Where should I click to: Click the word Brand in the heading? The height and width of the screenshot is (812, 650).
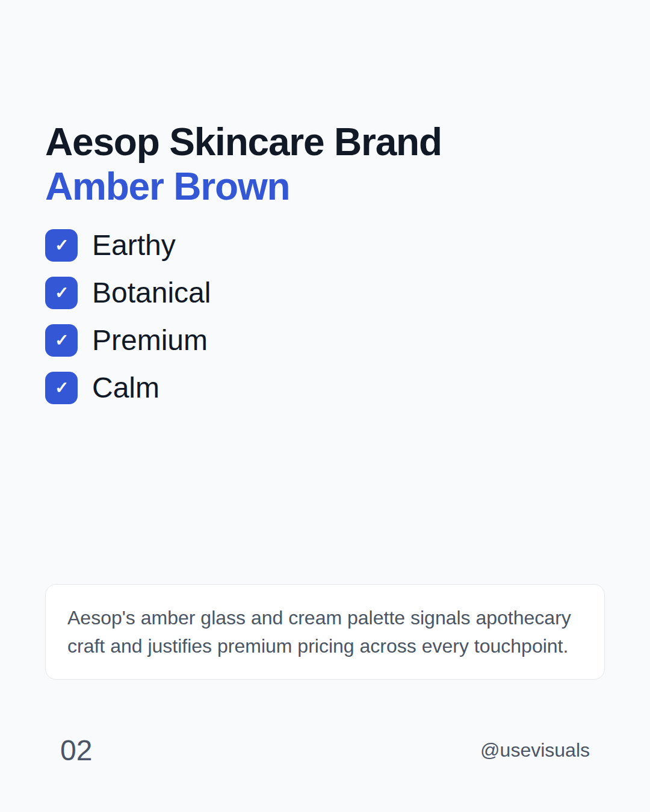tap(388, 143)
